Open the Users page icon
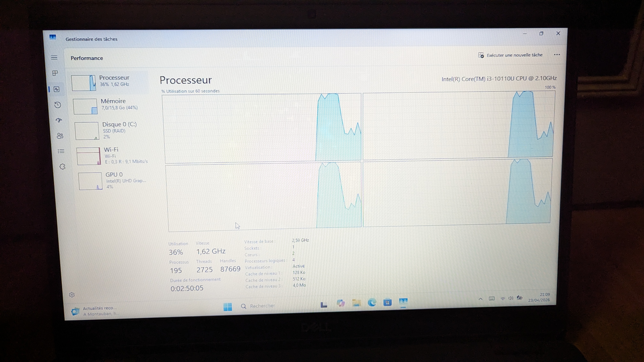Image resolution: width=644 pixels, height=362 pixels. [60, 136]
